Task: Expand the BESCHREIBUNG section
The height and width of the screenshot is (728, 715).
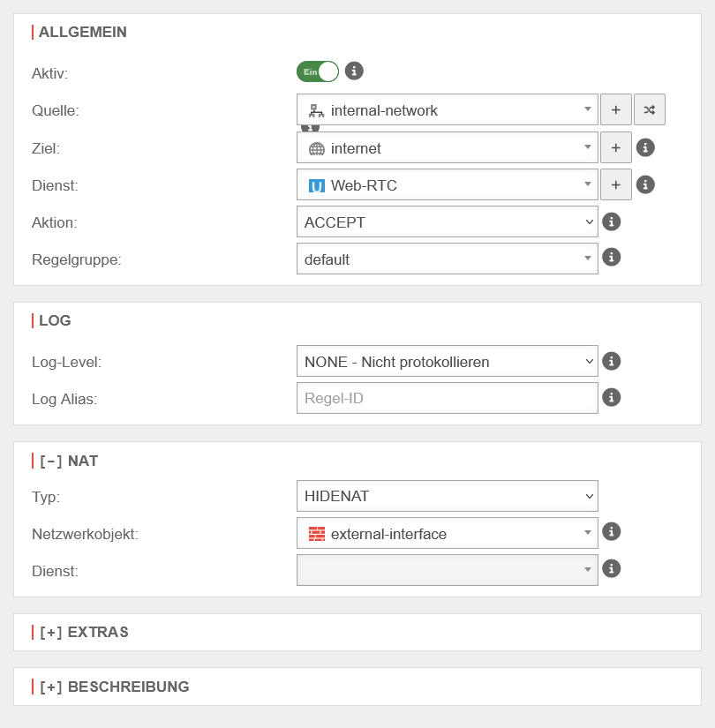Action: click(114, 687)
